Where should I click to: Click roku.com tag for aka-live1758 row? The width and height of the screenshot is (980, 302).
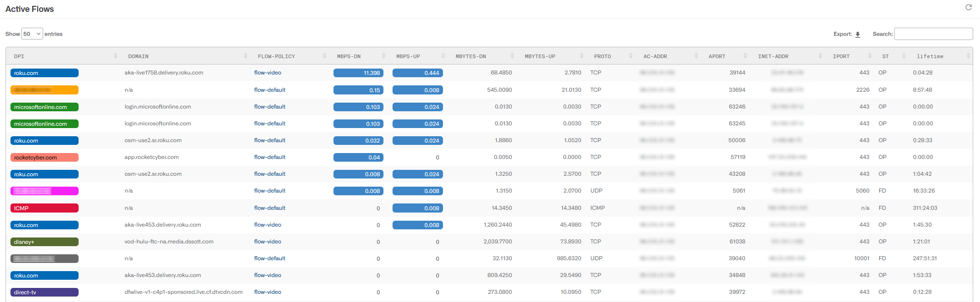(45, 73)
